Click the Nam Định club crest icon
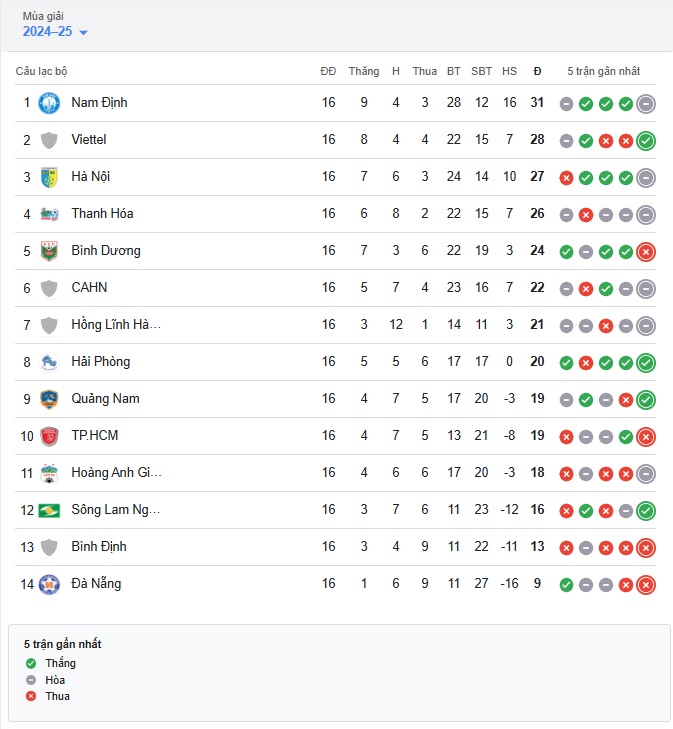The height and width of the screenshot is (729, 673). pos(49,103)
